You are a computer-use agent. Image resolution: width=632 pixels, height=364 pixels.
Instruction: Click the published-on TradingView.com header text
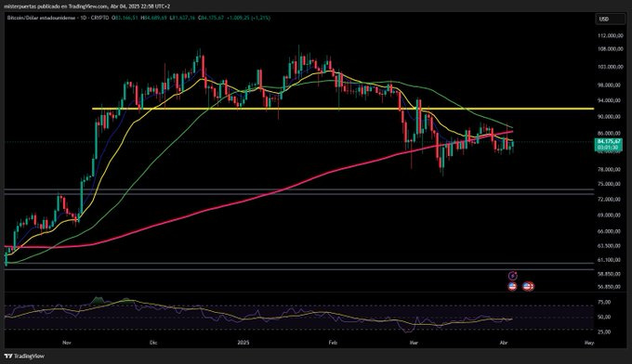(86, 6)
